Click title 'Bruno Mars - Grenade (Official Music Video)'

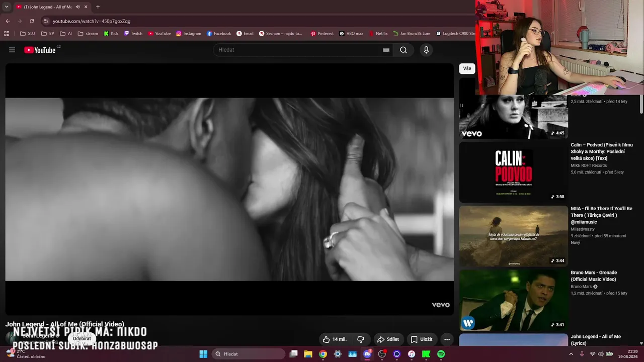[594, 276]
